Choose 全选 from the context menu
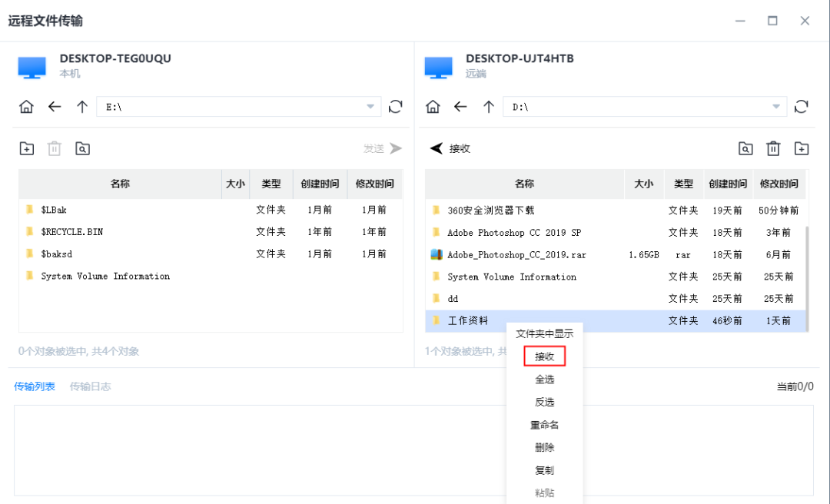The image size is (830, 504). pos(545,379)
